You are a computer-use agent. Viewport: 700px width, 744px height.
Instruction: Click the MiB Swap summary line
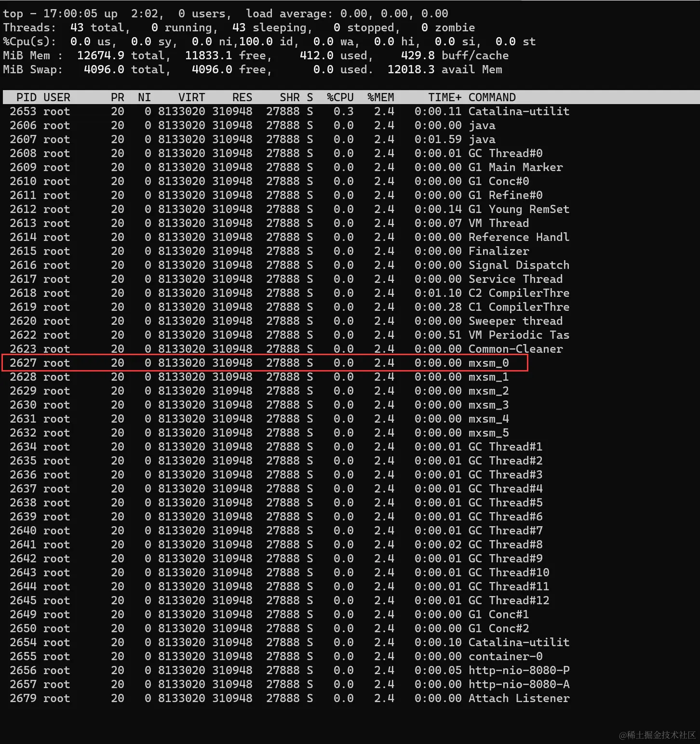253,69
